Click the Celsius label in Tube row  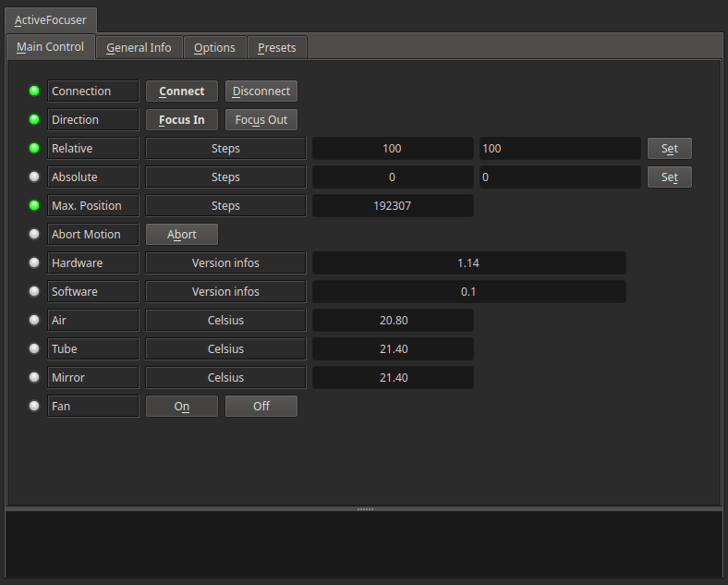point(225,348)
